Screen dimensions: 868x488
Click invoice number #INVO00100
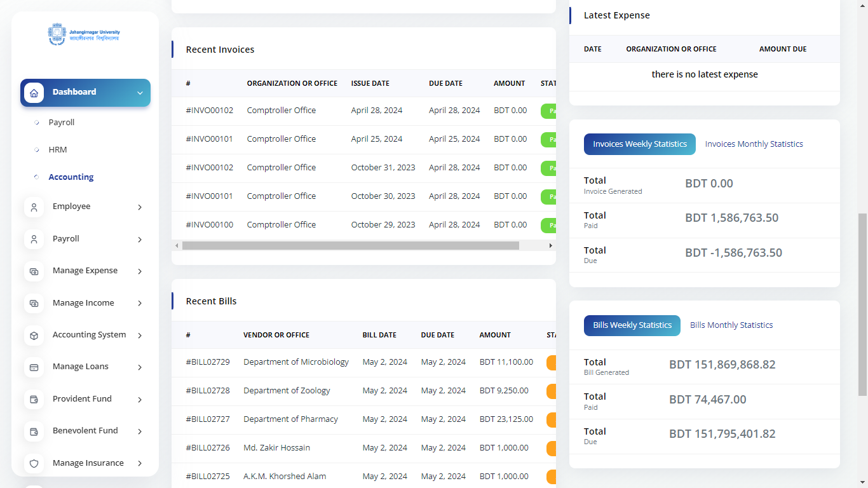pyautogui.click(x=210, y=225)
